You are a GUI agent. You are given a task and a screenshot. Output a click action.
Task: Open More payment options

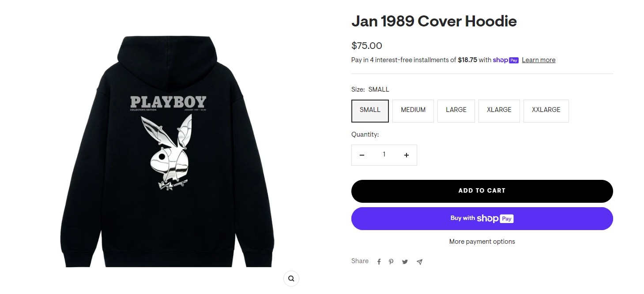[482, 242]
